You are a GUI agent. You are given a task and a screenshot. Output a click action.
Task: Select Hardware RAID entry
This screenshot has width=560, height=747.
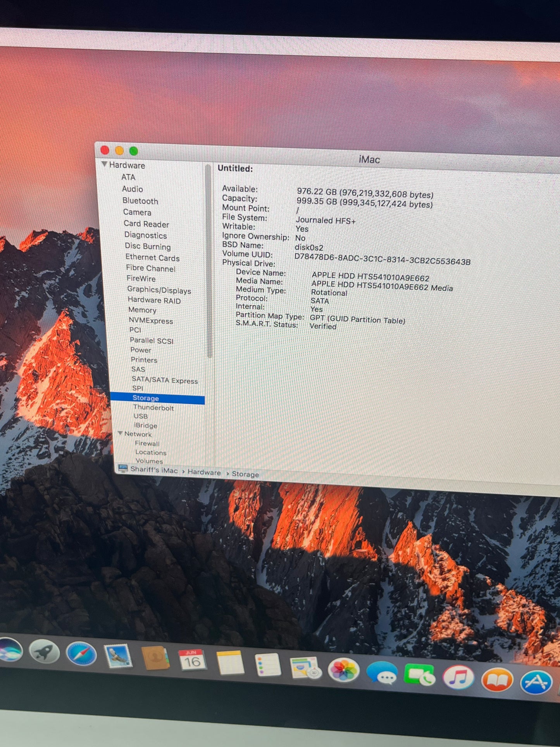coord(154,300)
